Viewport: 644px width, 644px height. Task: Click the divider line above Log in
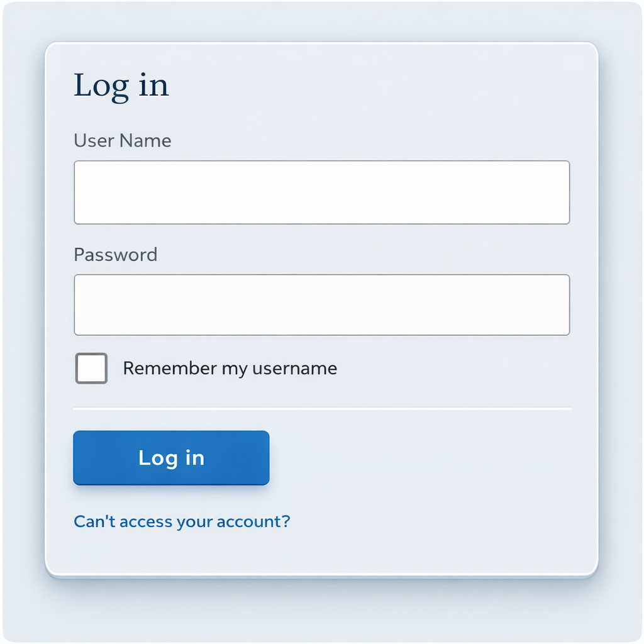pyautogui.click(x=322, y=409)
